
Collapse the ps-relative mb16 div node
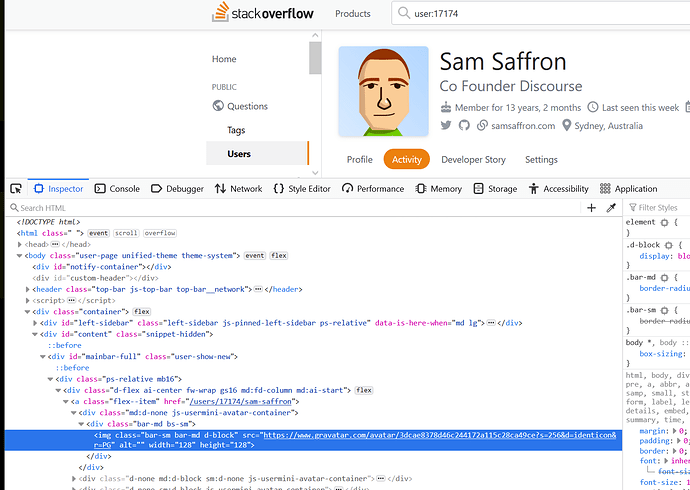51,379
